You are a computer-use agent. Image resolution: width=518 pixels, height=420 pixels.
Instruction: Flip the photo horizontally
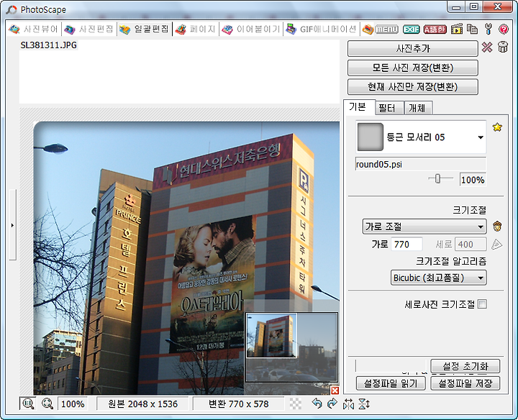tap(348, 403)
